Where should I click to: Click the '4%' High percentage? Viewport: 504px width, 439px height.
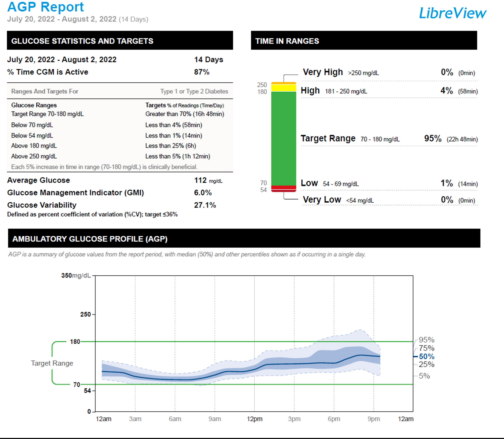point(447,91)
